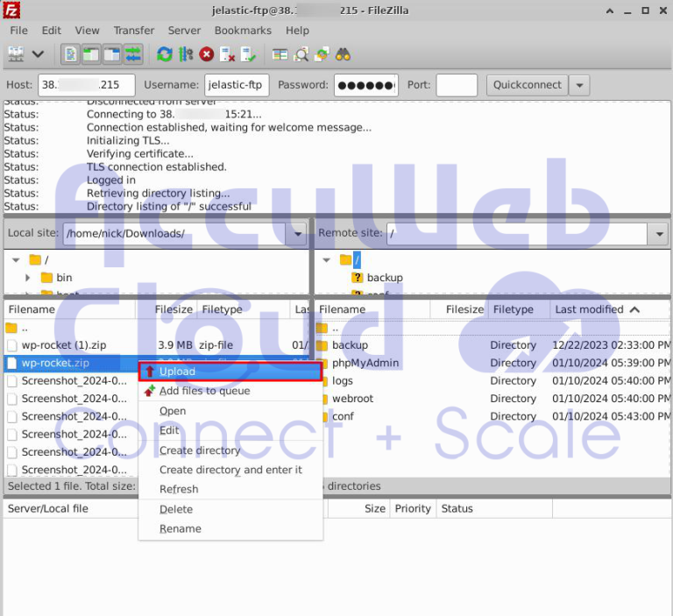The height and width of the screenshot is (616, 673).
Task: Toggle transfer queue display
Action: (132, 54)
